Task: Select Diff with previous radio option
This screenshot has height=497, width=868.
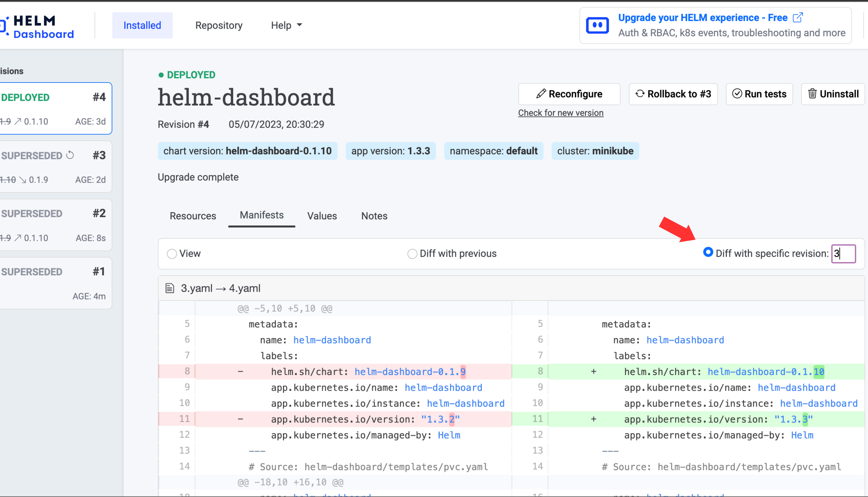Action: [x=412, y=254]
